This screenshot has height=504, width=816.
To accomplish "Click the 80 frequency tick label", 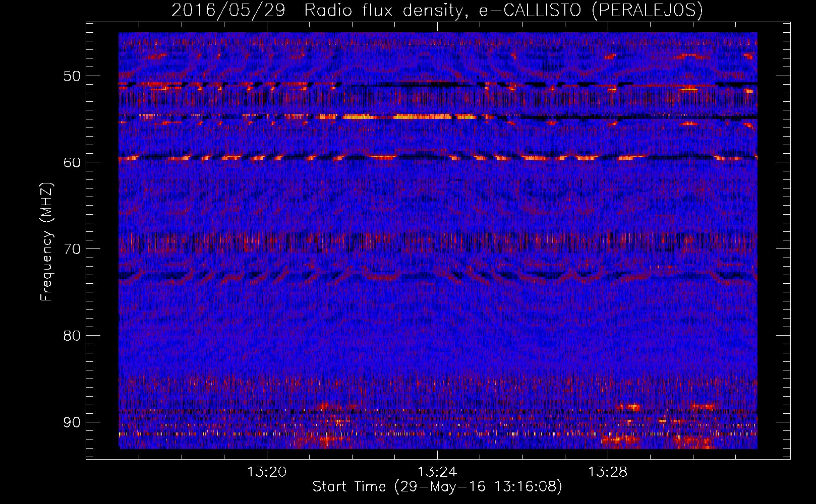I will pyautogui.click(x=72, y=336).
